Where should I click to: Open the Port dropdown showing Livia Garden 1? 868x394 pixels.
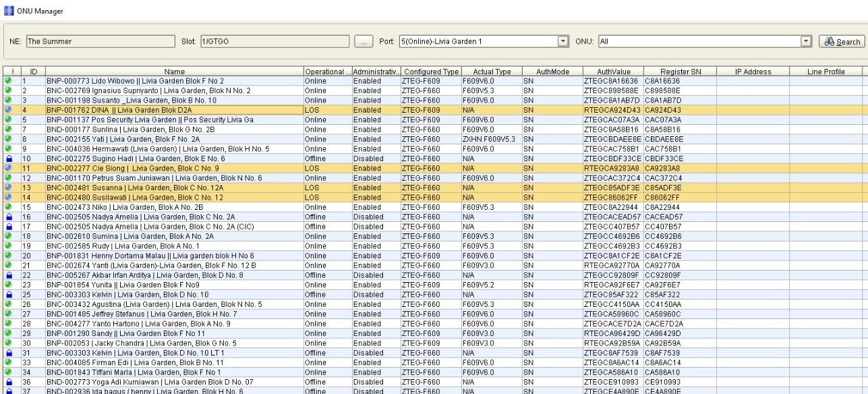pyautogui.click(x=563, y=41)
